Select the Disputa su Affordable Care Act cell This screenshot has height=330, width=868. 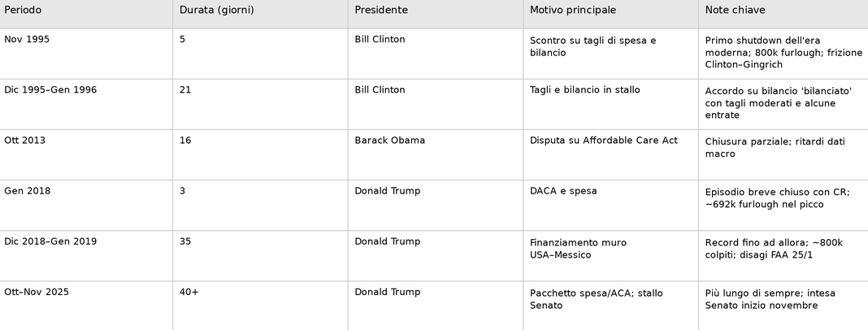[x=603, y=141]
